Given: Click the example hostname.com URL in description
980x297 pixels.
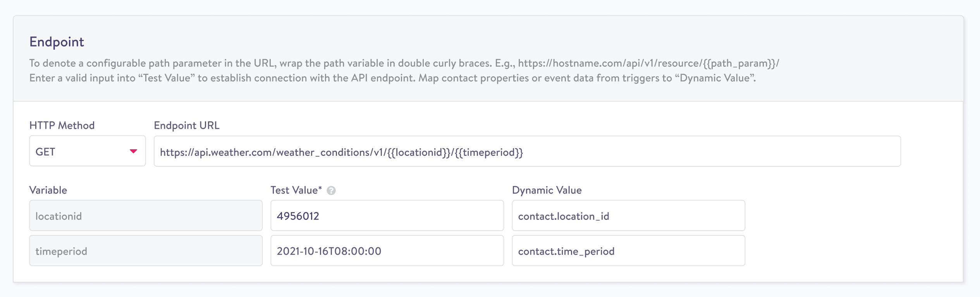Looking at the screenshot, I should pos(648,63).
